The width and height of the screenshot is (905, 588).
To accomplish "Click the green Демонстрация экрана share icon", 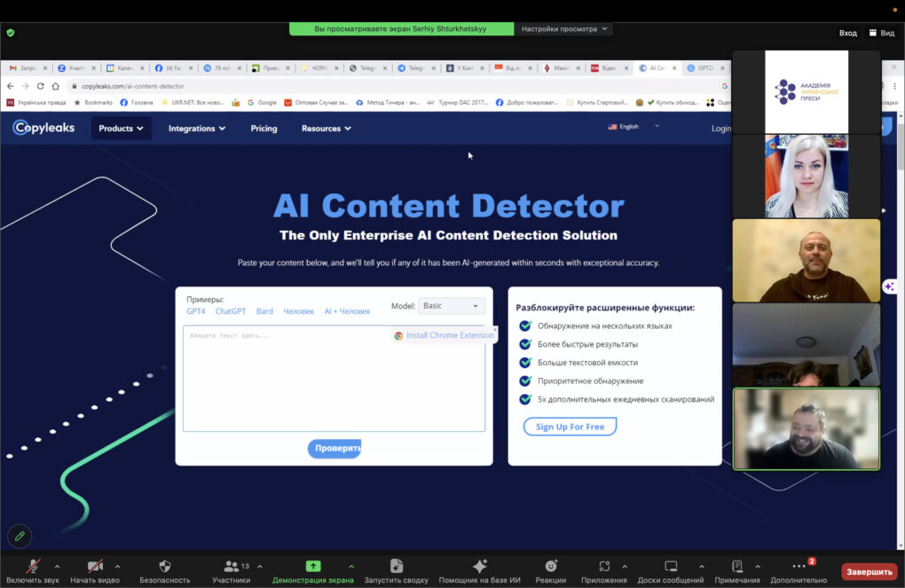I will coord(313,566).
